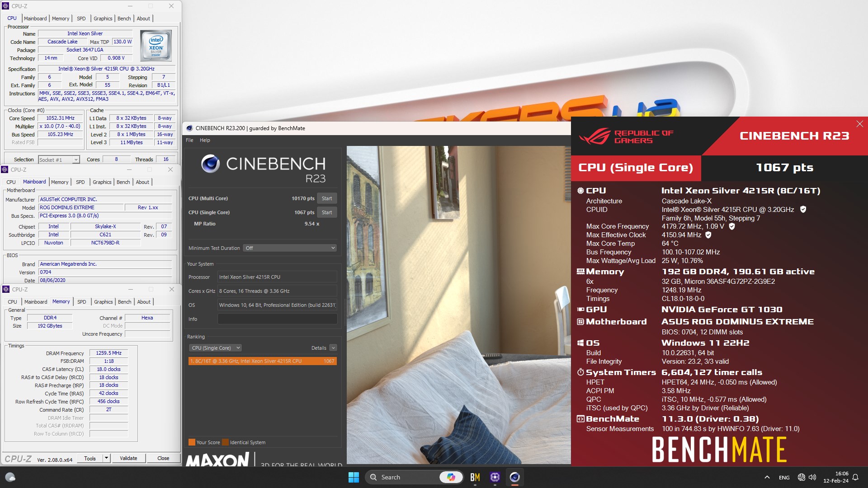The width and height of the screenshot is (868, 488).
Task: Open the notifications bell icon
Action: point(855,477)
